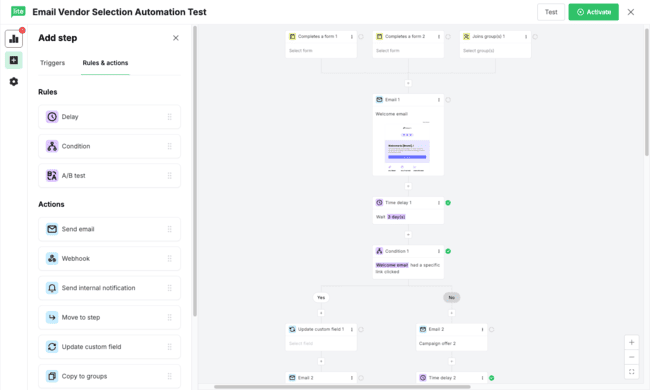Viewport: 650px width, 390px height.
Task: Select the Update custom field refresh icon
Action: (52, 347)
